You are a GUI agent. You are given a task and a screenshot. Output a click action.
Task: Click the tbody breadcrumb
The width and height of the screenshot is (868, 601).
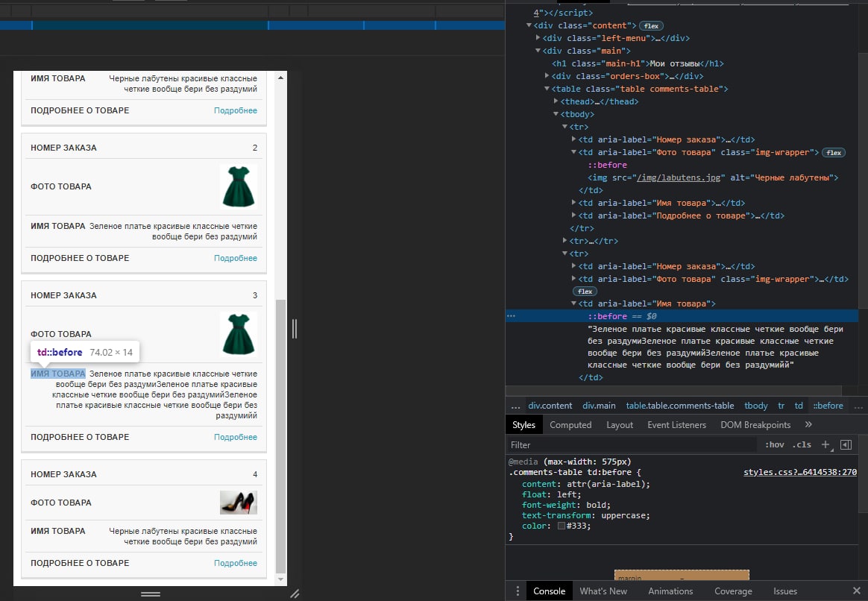pyautogui.click(x=755, y=406)
